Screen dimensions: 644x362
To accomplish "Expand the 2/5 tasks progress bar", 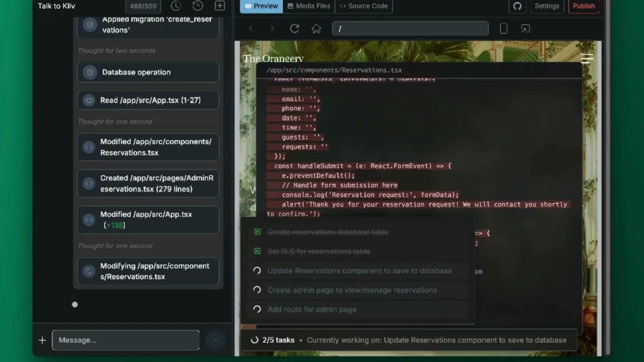I will coord(409,340).
